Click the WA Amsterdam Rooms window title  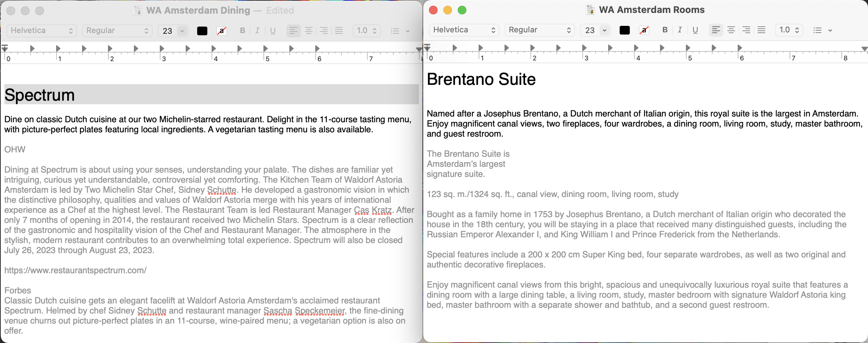pos(652,10)
